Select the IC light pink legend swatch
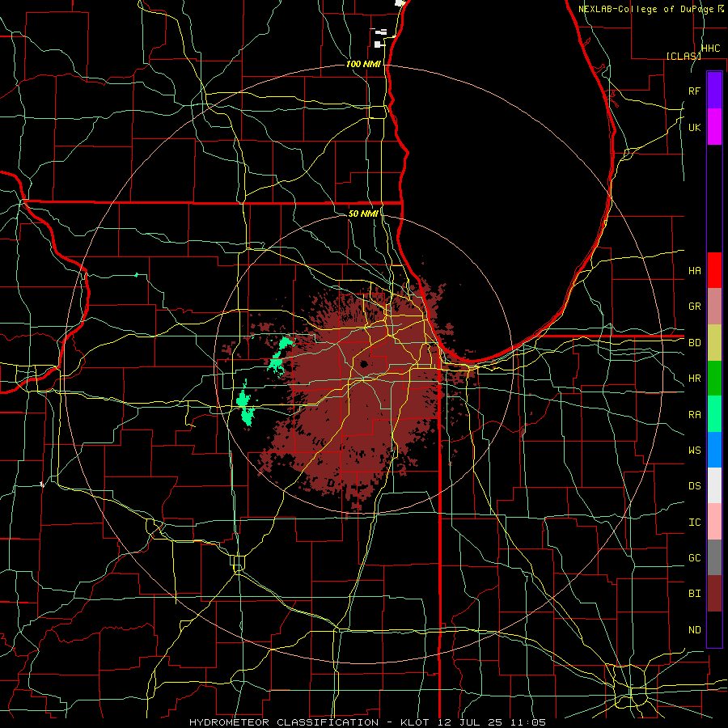Image resolution: width=728 pixels, height=728 pixels. 714,522
